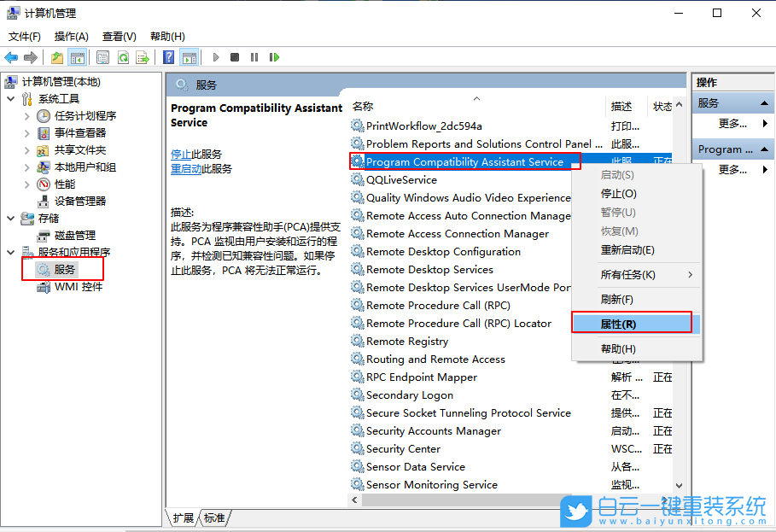Pause the service with the pause toolbar icon
Viewport: 776px width, 532px height.
(254, 57)
